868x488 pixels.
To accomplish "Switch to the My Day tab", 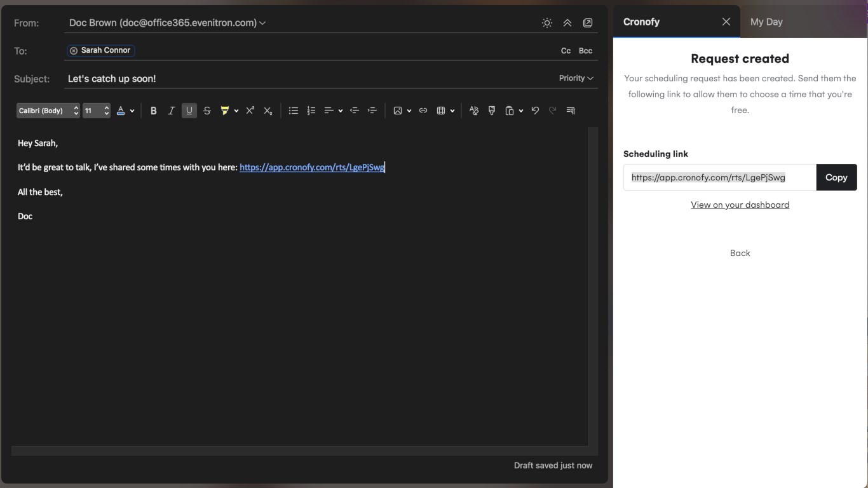I will click(x=766, y=22).
